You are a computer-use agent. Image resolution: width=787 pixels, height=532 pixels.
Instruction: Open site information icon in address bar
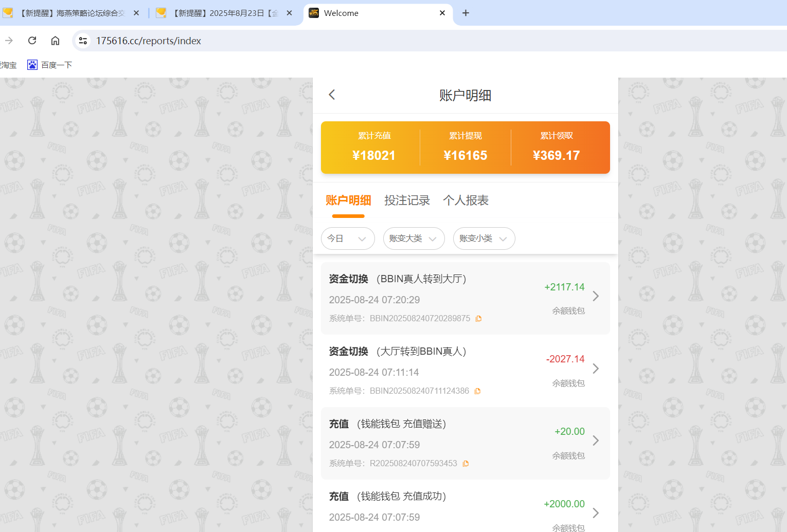(x=83, y=41)
